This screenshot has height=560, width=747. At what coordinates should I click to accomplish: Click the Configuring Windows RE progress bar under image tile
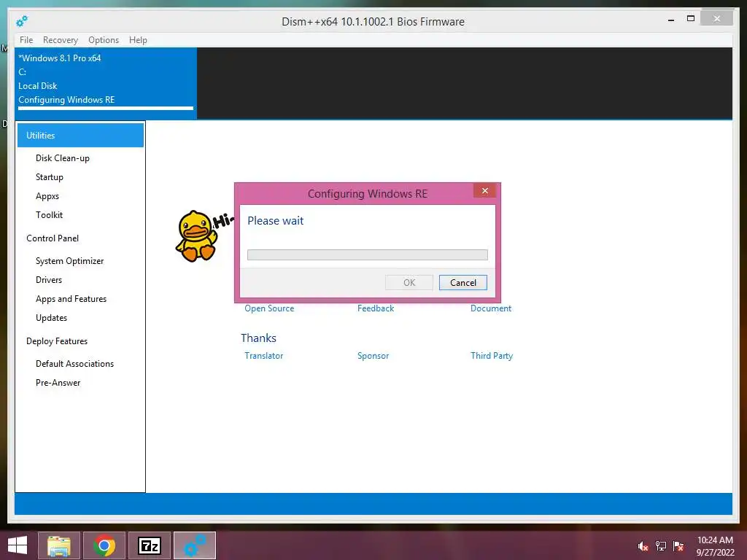[x=106, y=108]
